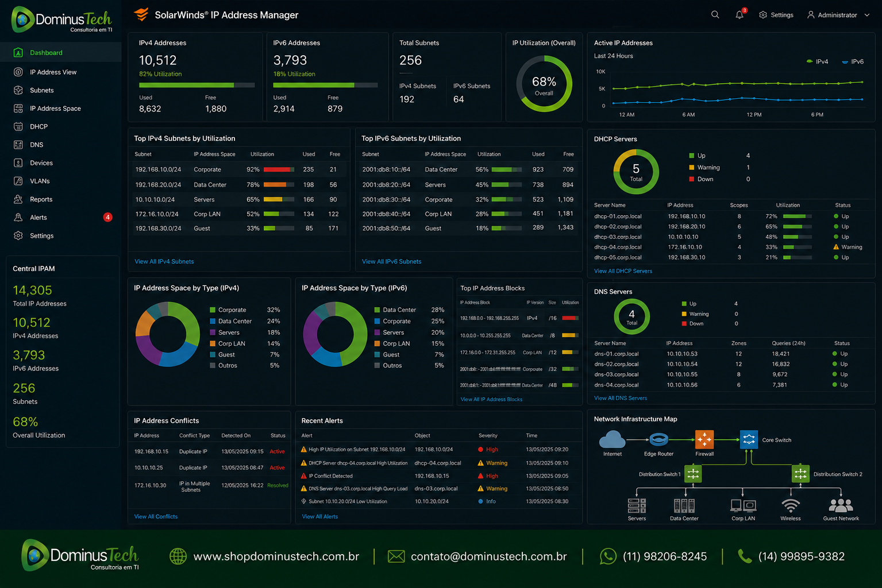Click the Internet cloud icon in map

click(x=612, y=439)
